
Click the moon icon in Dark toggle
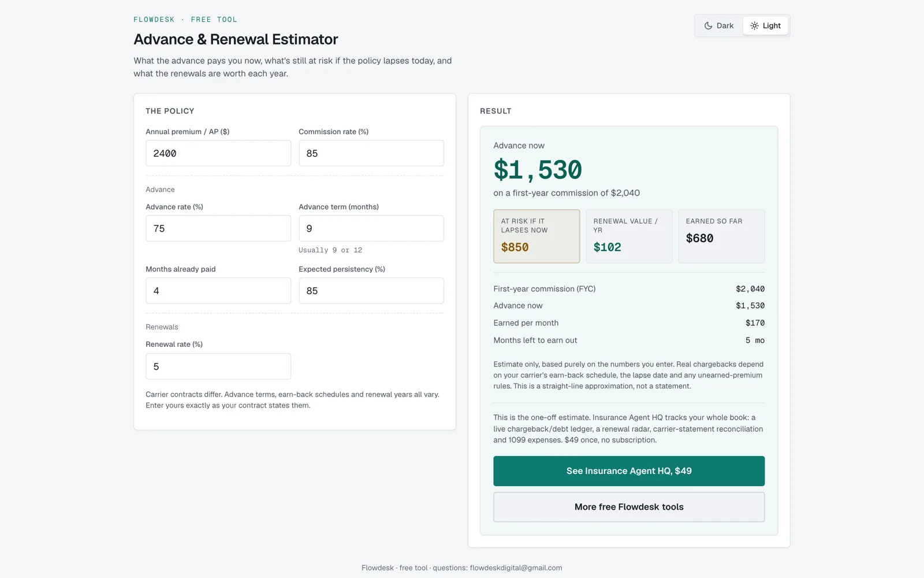(708, 25)
